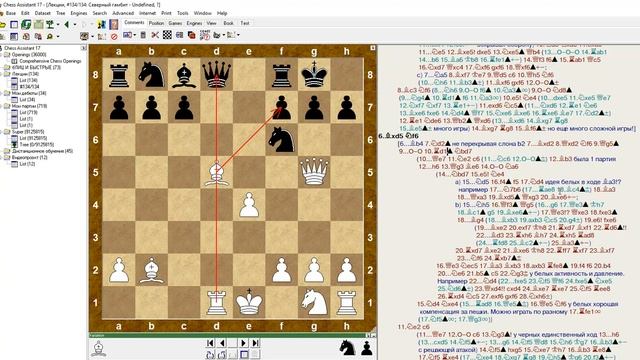Click the red prohibited circle icon
The width and height of the screenshot is (640, 360).
(x=114, y=36)
